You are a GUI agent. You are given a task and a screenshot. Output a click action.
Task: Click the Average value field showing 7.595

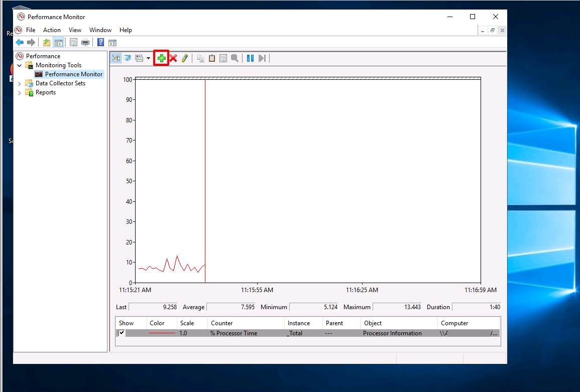[x=231, y=307]
